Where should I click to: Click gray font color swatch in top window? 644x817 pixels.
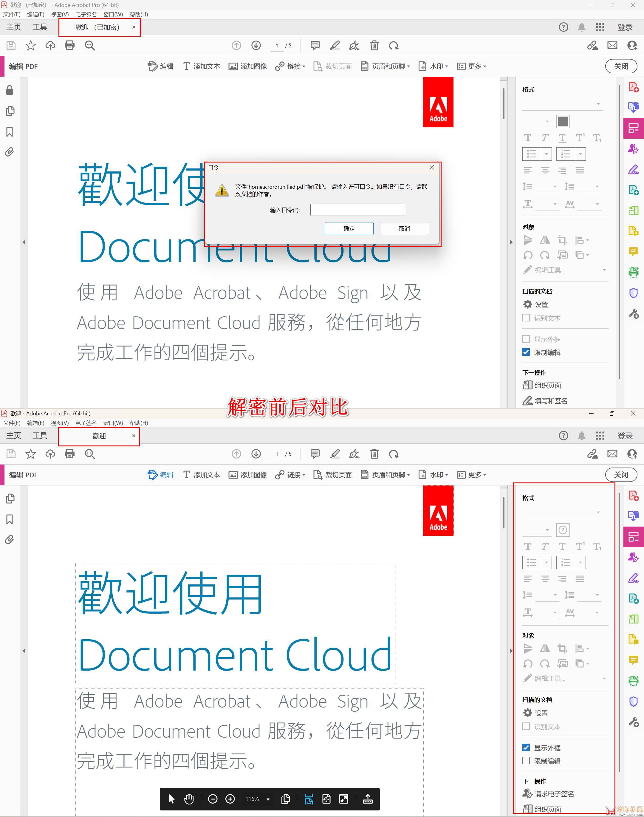click(x=563, y=121)
